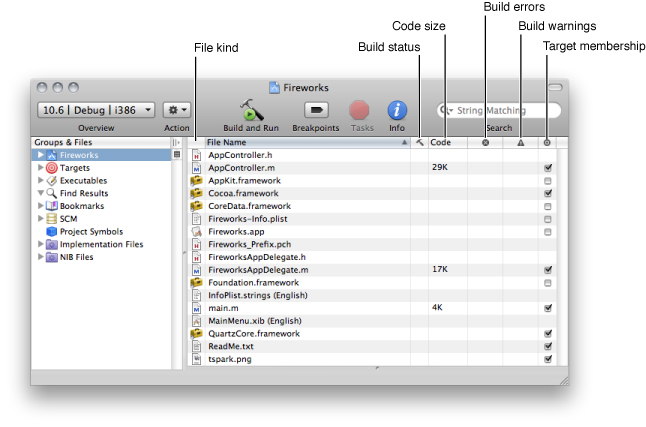646x427 pixels.
Task: Click the Build errors column header icon
Action: coord(485,143)
